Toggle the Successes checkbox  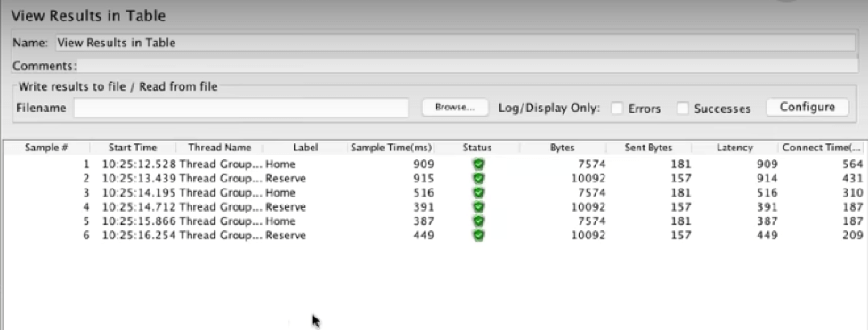(684, 109)
